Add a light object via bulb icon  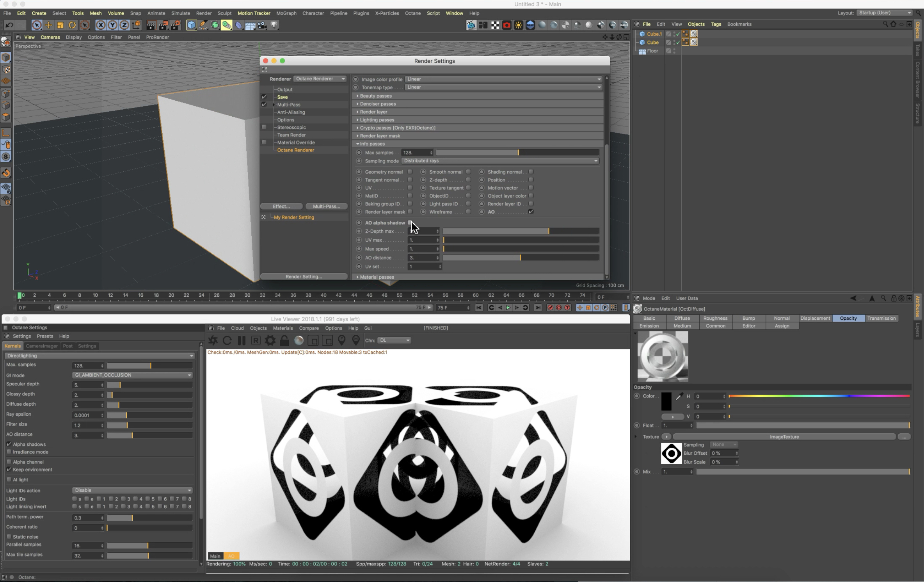tap(274, 25)
